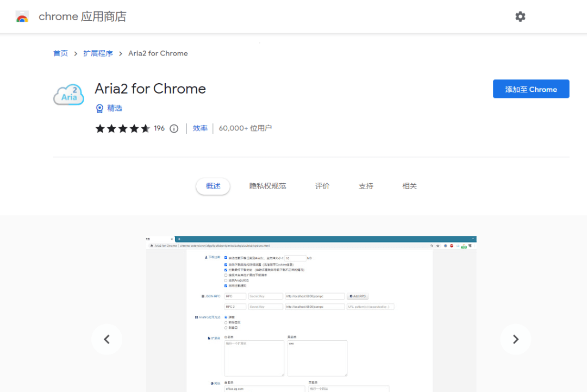Click the info icon next to 196 ratings
Viewport: 587px width, 392px height.
(x=173, y=128)
